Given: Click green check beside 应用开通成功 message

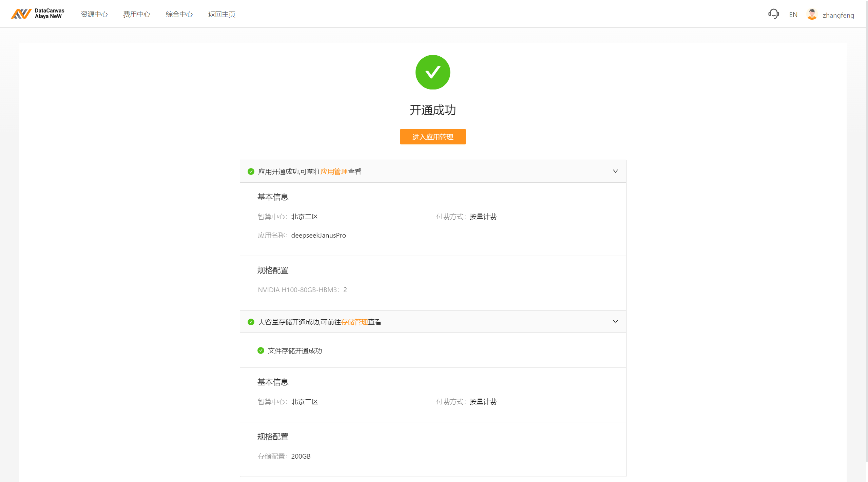Looking at the screenshot, I should [251, 172].
